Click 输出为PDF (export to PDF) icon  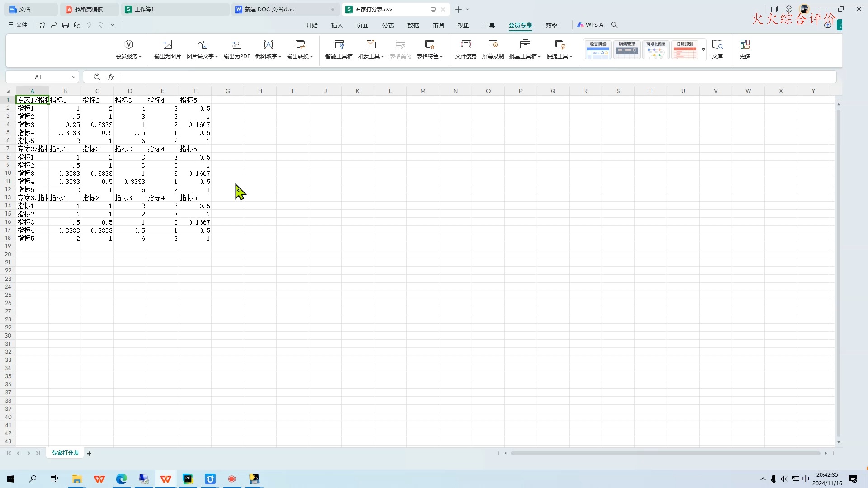[236, 45]
